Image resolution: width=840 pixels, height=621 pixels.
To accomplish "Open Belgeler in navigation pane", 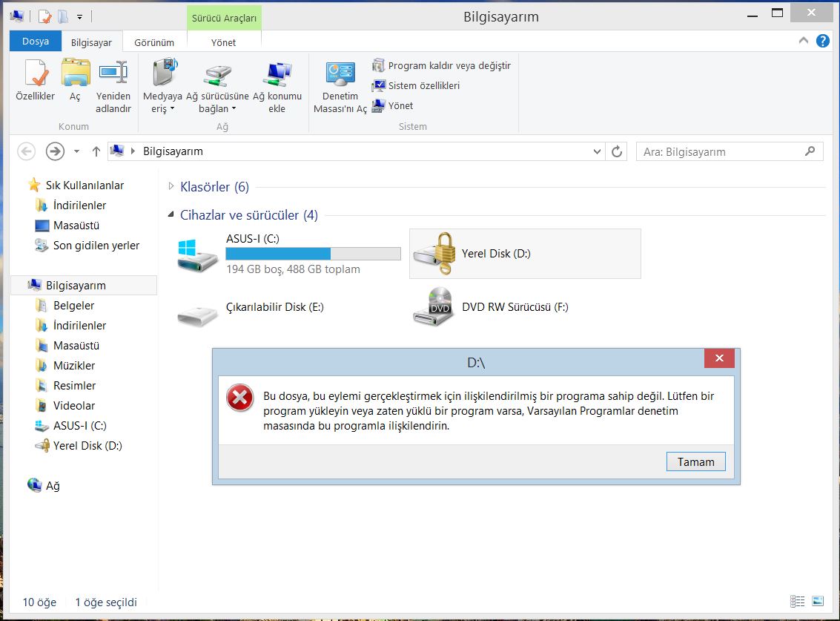I will click(65, 306).
